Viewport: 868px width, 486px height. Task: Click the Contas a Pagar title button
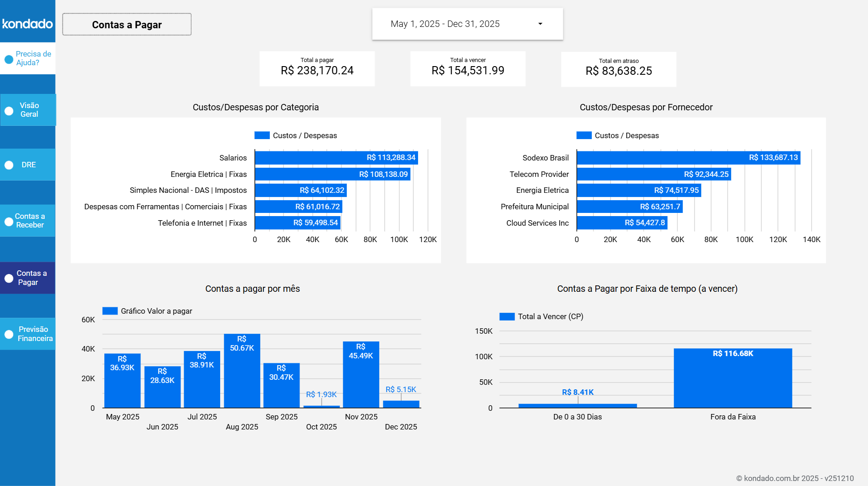click(126, 25)
